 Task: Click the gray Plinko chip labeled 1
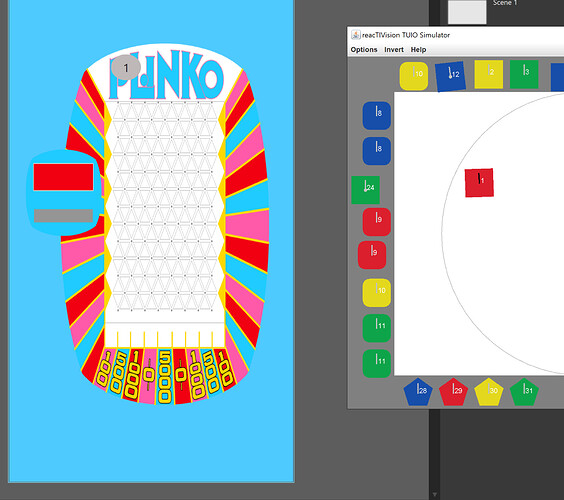[x=126, y=68]
